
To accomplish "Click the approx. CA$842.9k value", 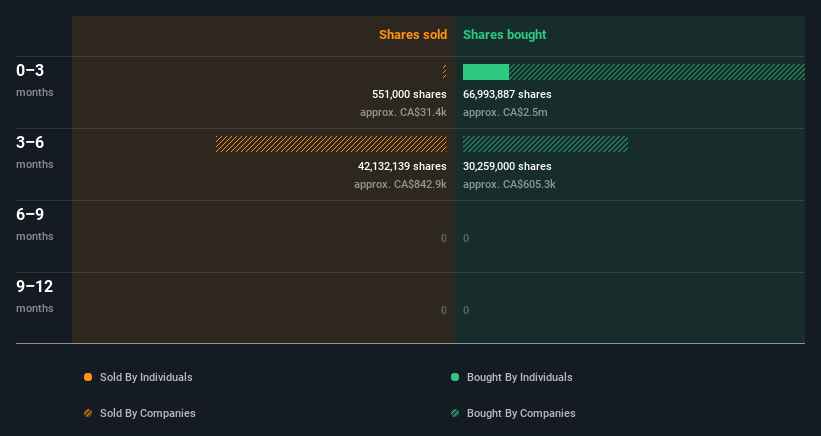I will (x=400, y=184).
